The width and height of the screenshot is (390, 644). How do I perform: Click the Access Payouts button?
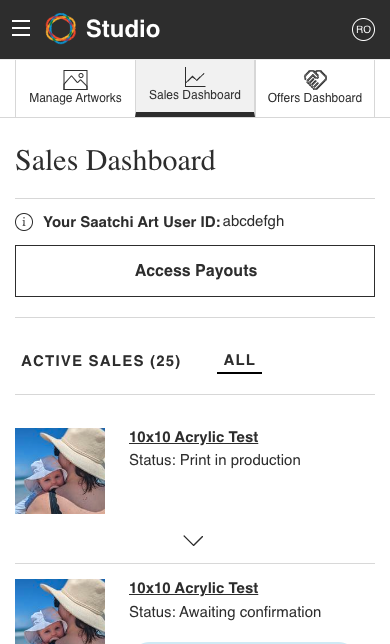pos(195,271)
